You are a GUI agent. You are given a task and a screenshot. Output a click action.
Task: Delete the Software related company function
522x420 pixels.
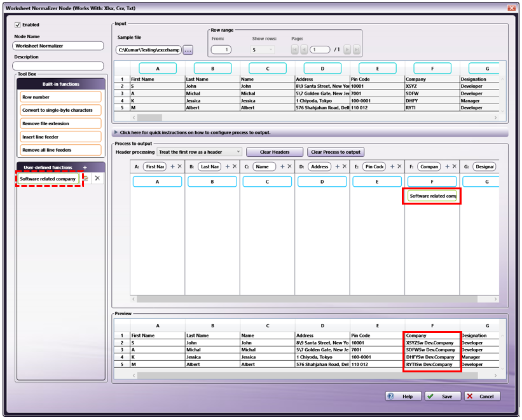point(97,179)
